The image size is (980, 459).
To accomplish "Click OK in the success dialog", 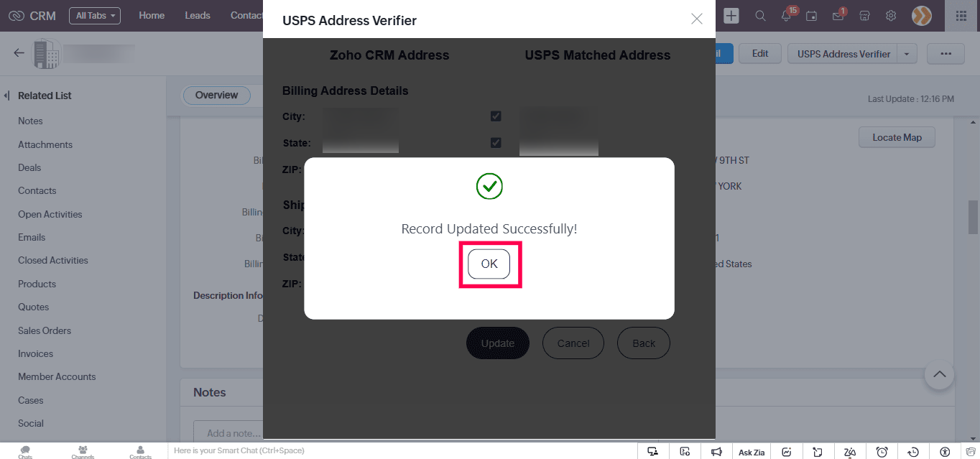I will coord(489,264).
